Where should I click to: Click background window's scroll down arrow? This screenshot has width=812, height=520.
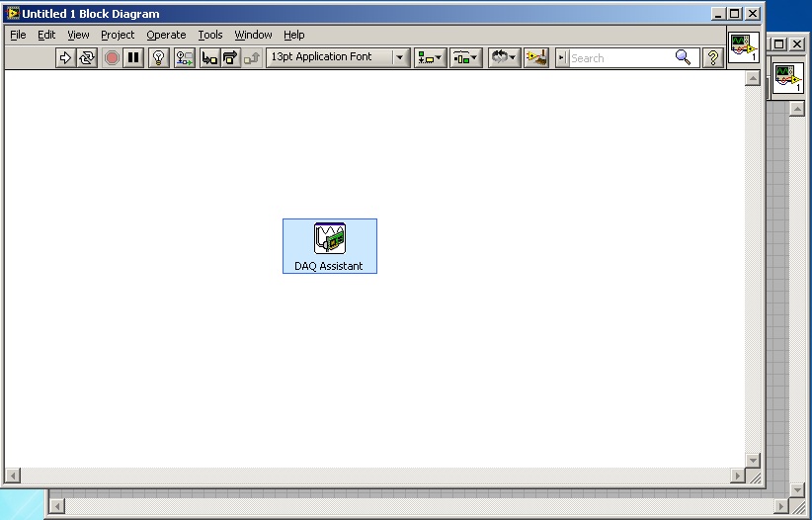coord(797,489)
